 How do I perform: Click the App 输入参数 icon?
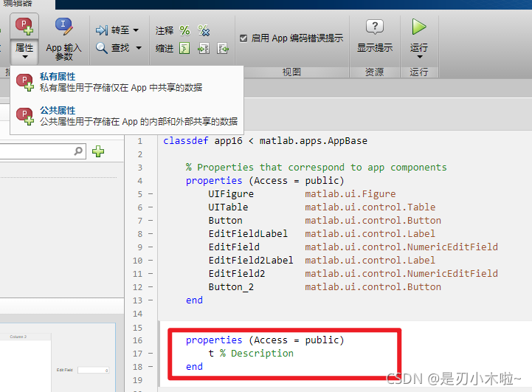(x=63, y=27)
